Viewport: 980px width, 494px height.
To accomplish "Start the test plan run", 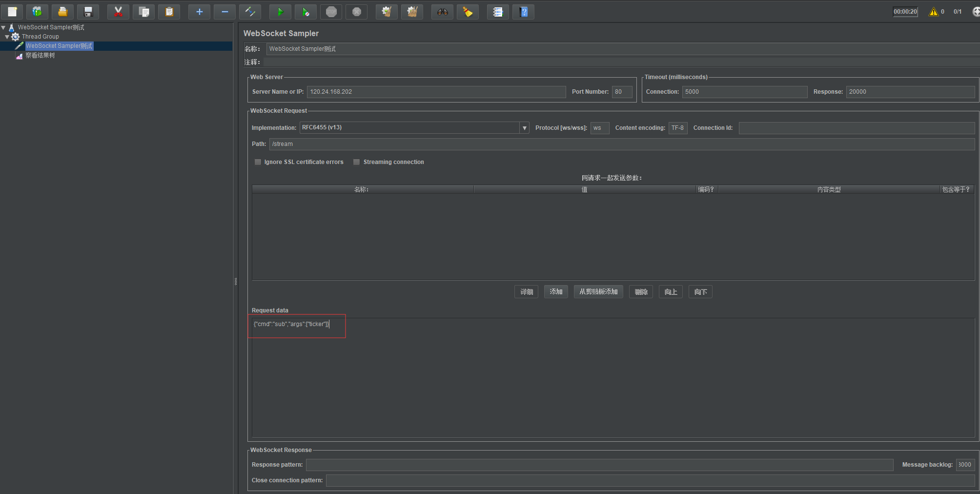I will (x=280, y=11).
